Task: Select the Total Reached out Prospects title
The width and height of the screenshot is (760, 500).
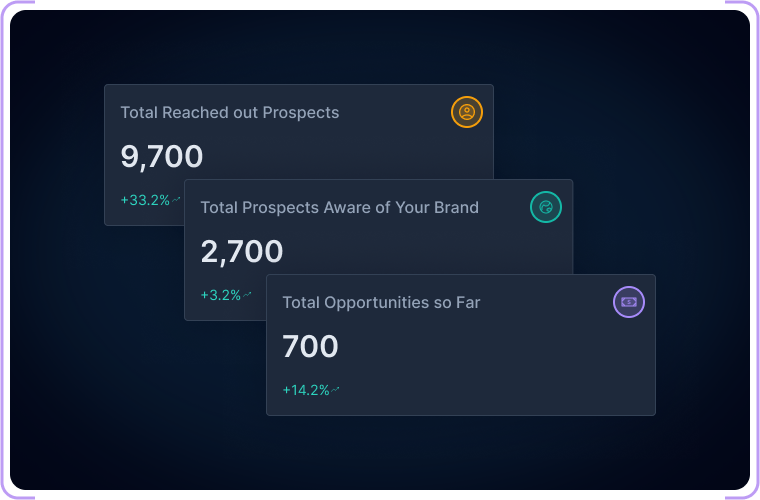Action: 229,113
